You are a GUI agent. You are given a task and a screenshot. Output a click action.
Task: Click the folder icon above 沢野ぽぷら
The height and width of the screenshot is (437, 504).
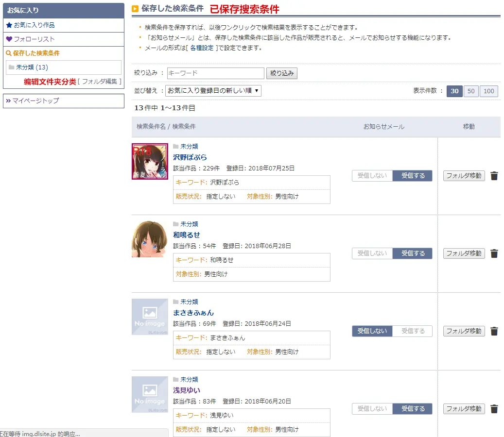176,147
